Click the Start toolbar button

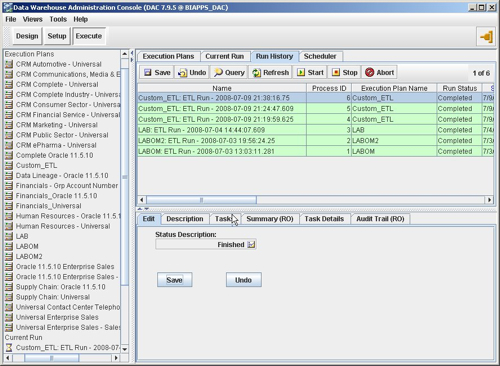pyautogui.click(x=310, y=72)
